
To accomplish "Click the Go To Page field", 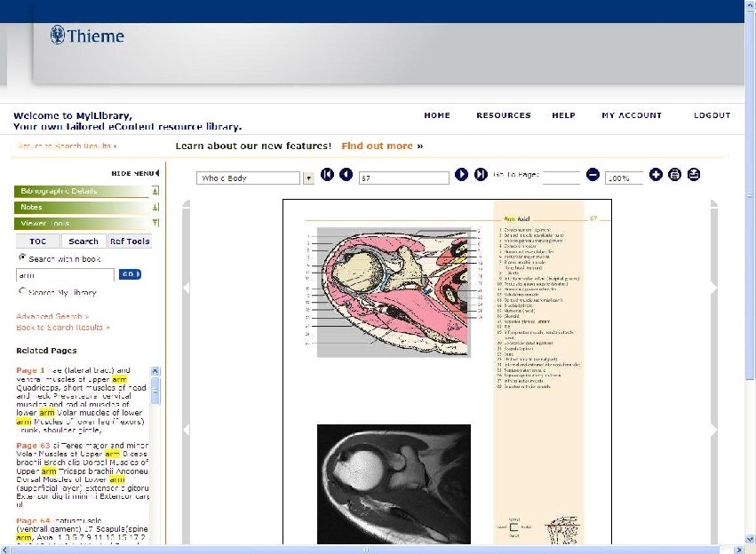I will [561, 177].
